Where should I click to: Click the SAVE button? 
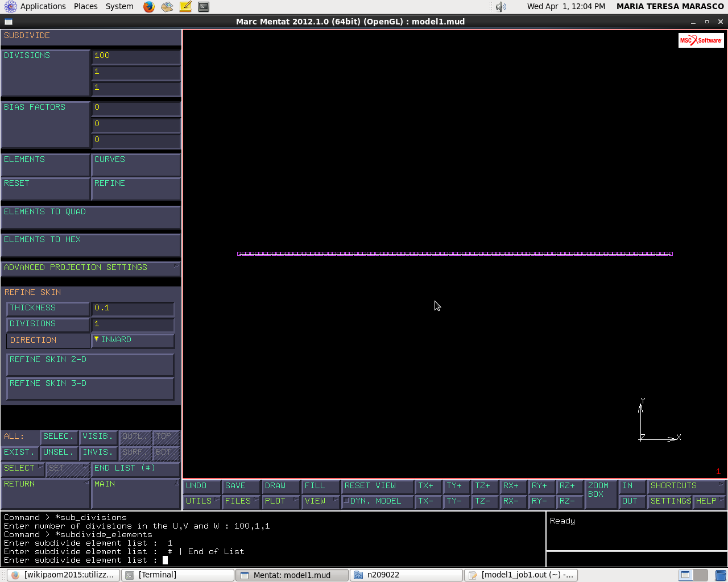[x=241, y=486]
